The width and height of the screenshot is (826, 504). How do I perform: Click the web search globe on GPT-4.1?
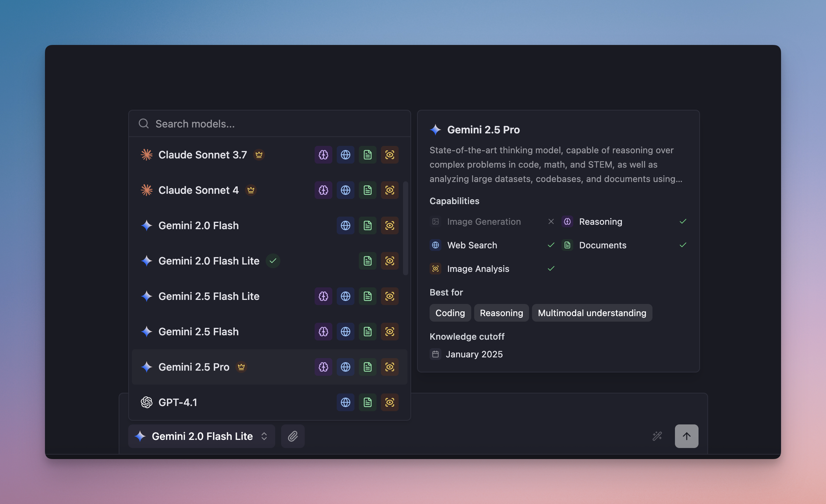[x=346, y=402]
